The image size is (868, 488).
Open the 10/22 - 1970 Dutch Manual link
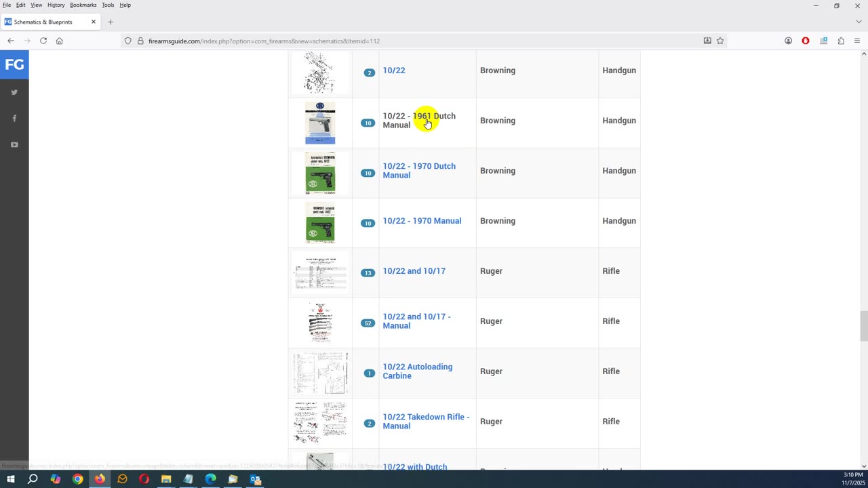coord(419,171)
